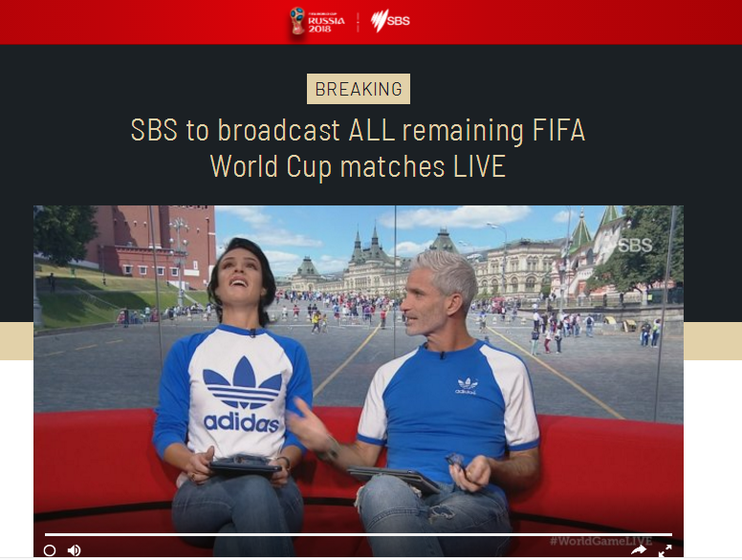The height and width of the screenshot is (560, 742).
Task: Open the share arrow icon on the video
Action: (639, 549)
